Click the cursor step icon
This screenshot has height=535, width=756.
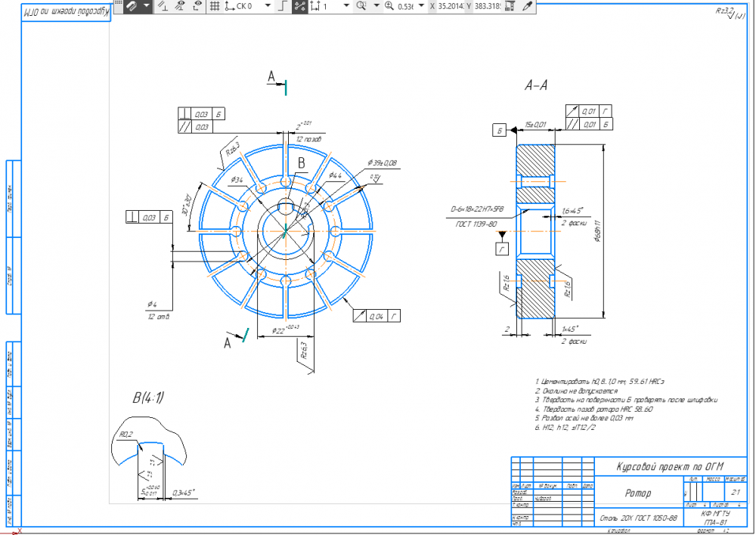coord(315,6)
